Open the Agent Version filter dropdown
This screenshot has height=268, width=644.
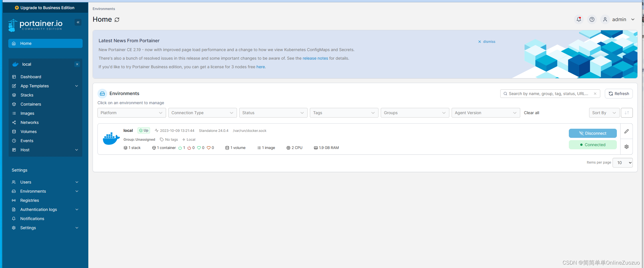[486, 113]
